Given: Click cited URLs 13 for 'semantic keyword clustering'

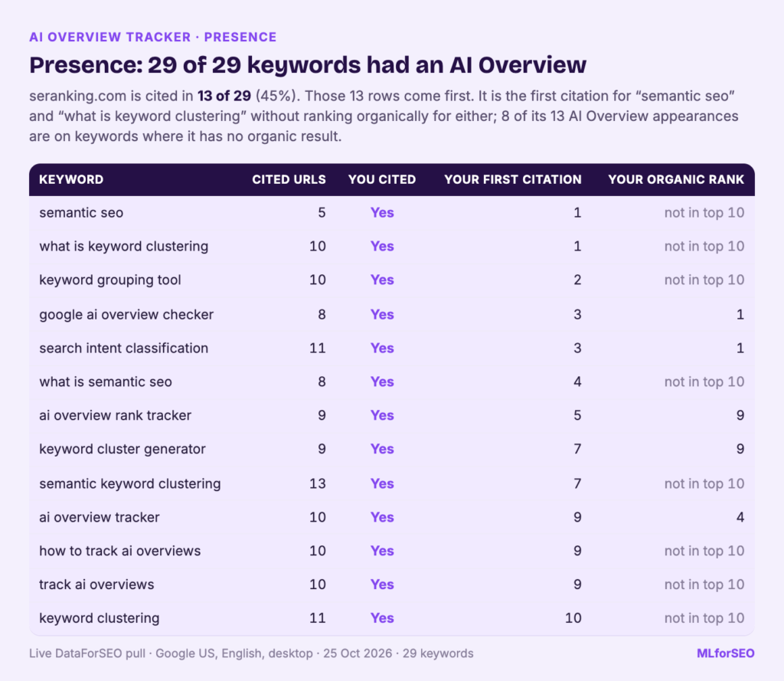Looking at the screenshot, I should [x=318, y=483].
